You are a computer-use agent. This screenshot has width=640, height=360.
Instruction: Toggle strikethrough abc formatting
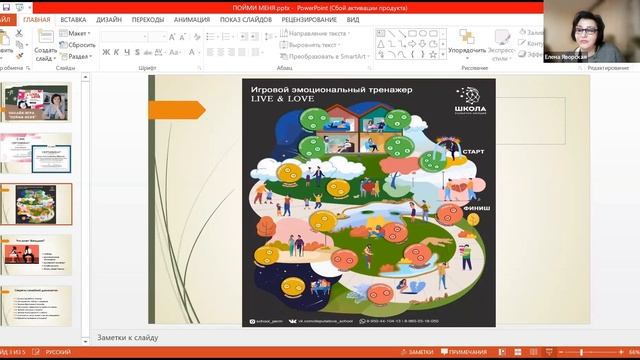(147, 52)
